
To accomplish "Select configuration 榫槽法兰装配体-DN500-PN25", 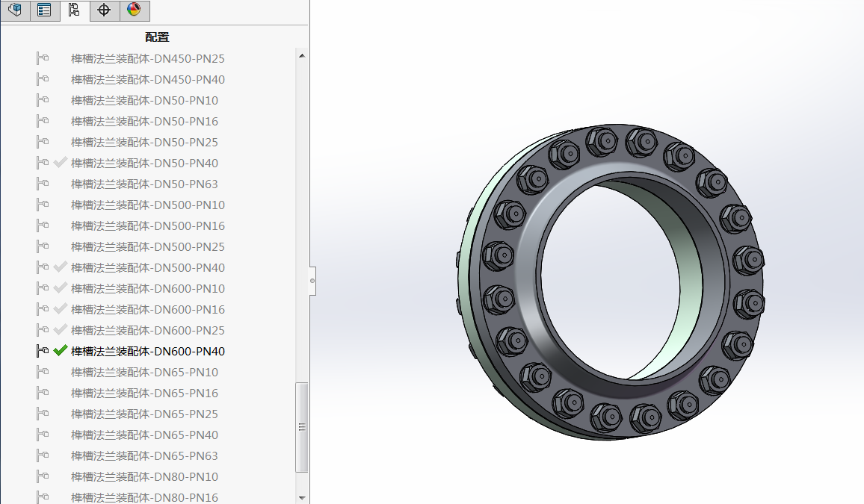I will (148, 246).
